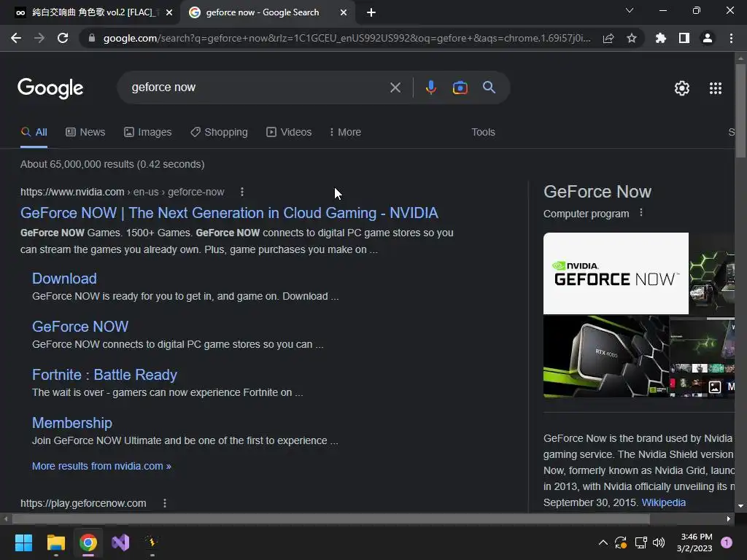Toggle the Chrome side panel

(x=684, y=38)
